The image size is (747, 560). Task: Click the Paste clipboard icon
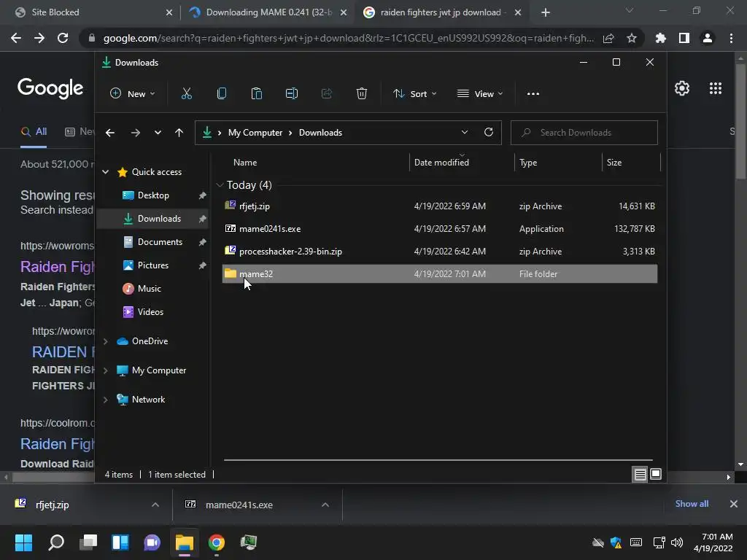256,94
